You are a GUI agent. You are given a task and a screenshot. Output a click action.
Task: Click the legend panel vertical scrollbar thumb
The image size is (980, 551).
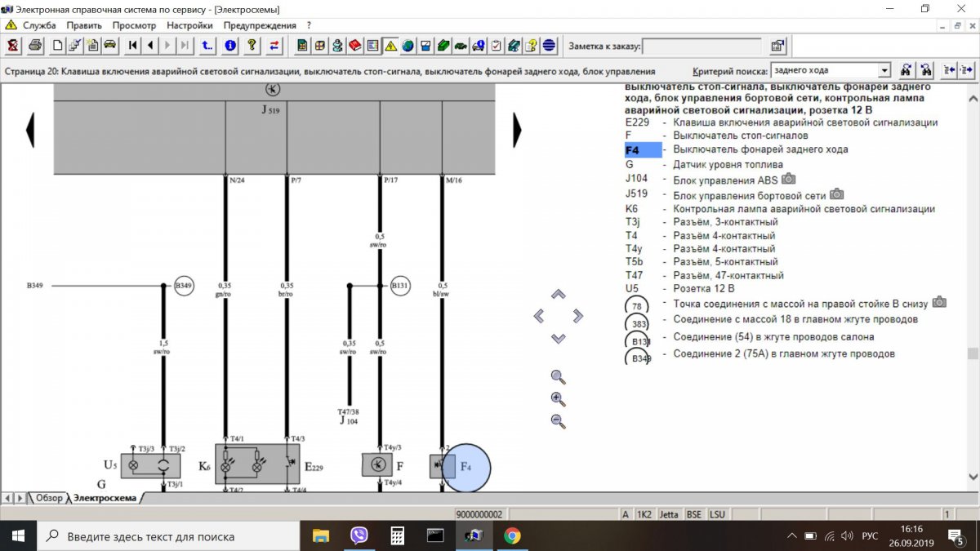[973, 353]
